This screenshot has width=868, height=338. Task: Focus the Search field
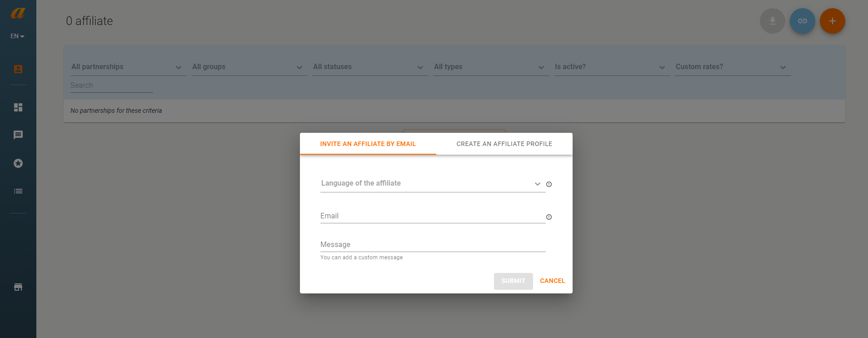tap(112, 86)
